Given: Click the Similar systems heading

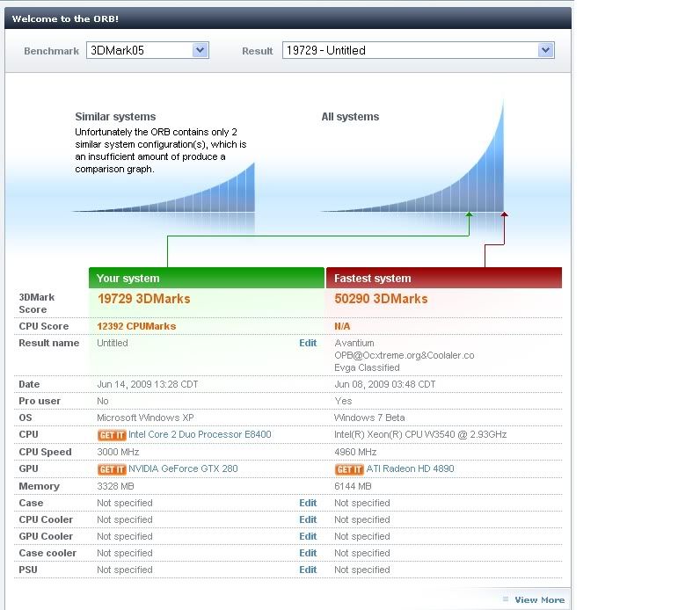Looking at the screenshot, I should [115, 117].
